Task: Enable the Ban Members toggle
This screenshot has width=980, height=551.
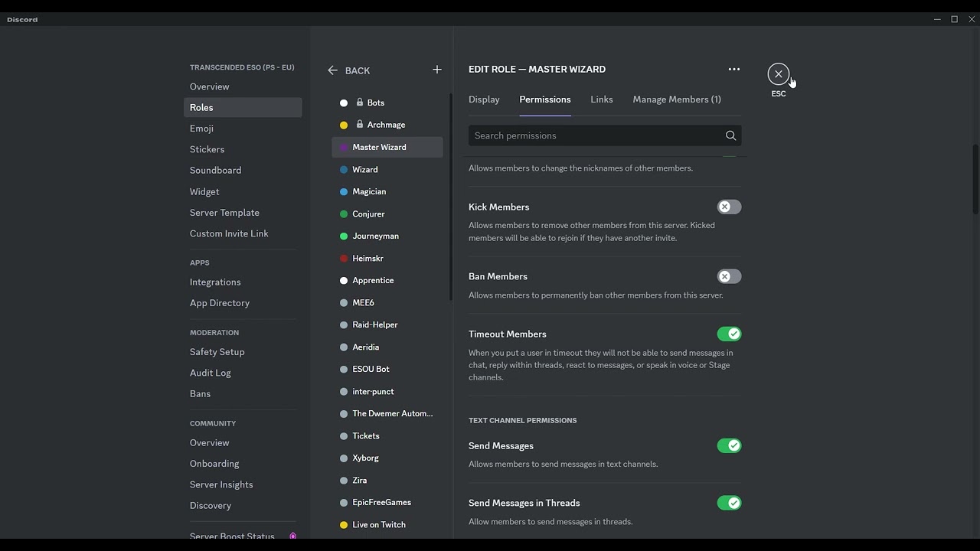Action: [x=729, y=276]
